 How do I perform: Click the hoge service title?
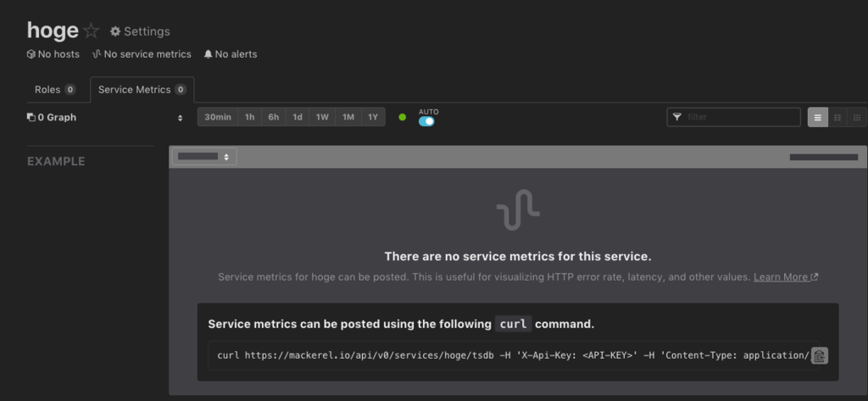(x=53, y=31)
